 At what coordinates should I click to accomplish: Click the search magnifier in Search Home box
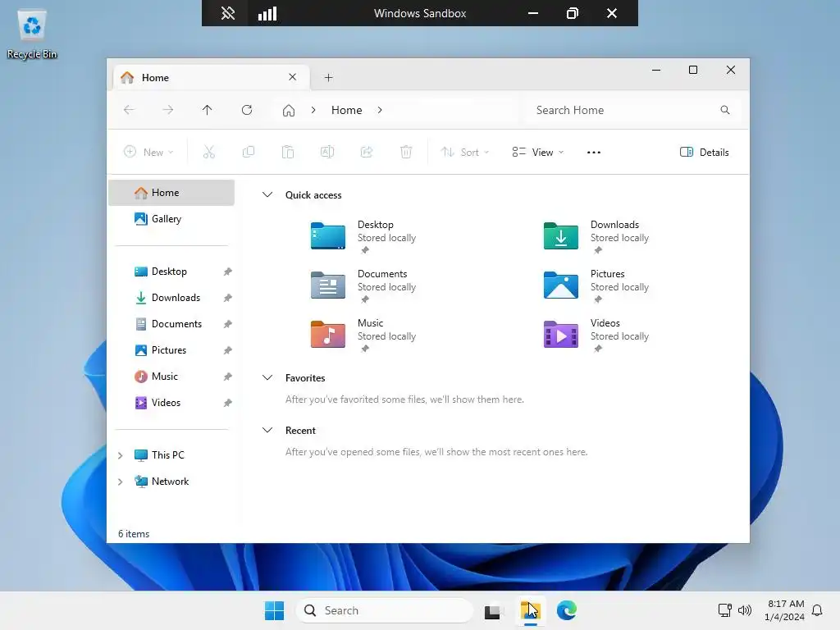pyautogui.click(x=725, y=110)
